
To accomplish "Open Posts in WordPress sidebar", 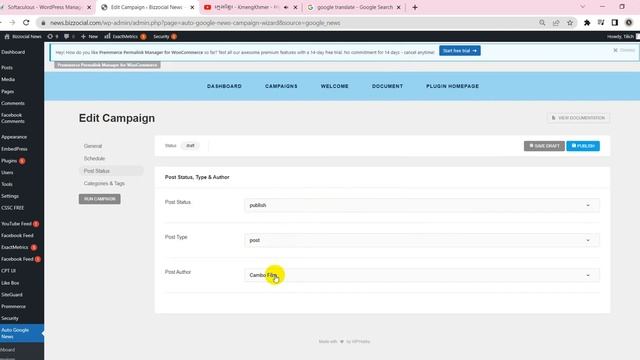I will 7,67.
